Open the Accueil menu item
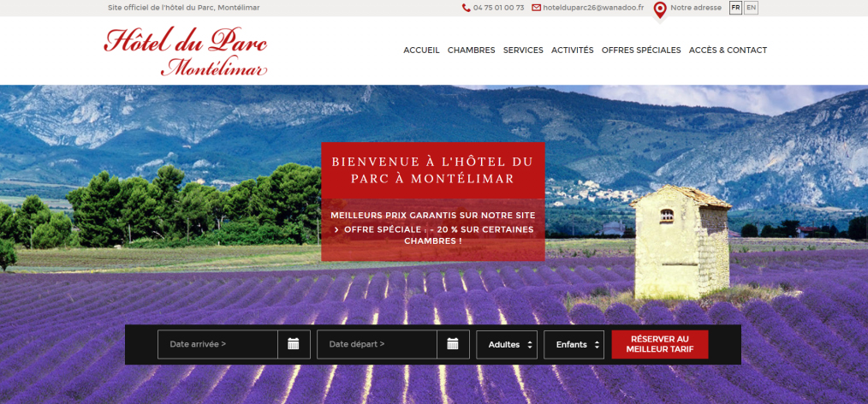 (x=421, y=50)
